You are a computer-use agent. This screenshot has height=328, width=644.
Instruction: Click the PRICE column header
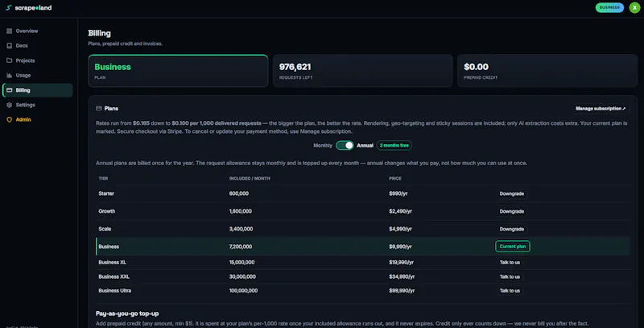coord(395,178)
